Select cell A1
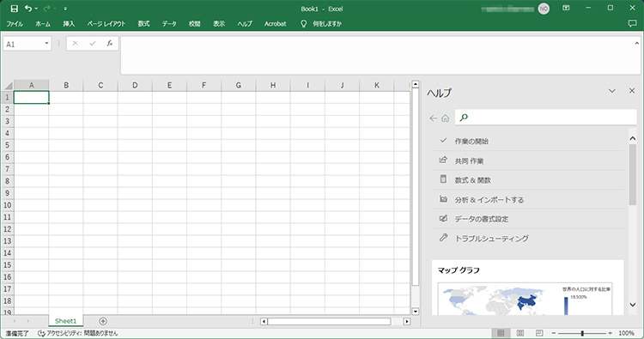 [x=31, y=97]
